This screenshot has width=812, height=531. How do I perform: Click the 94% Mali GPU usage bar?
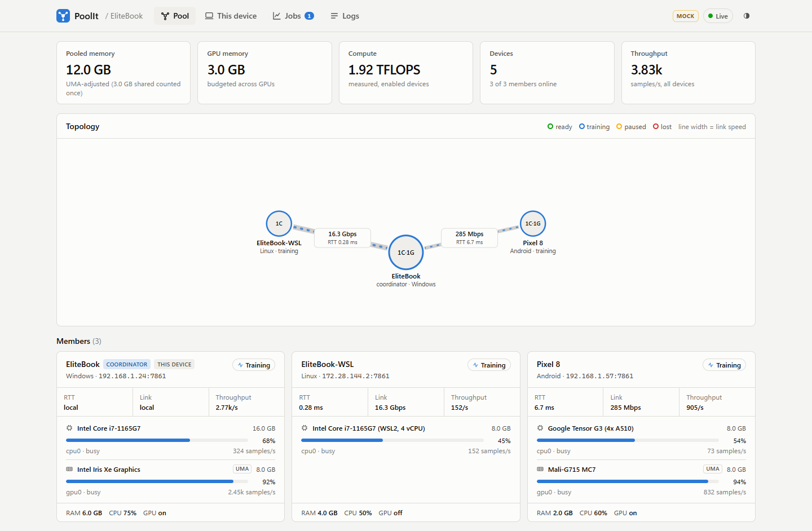click(x=628, y=481)
